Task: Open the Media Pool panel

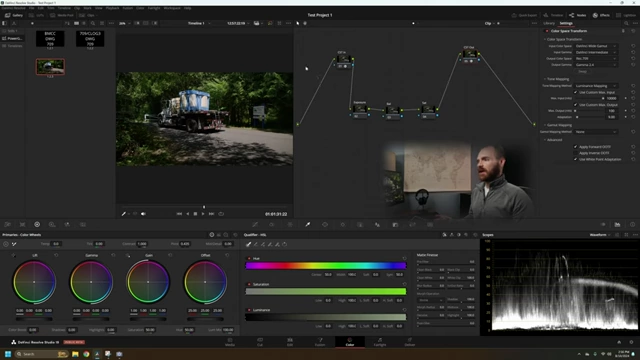Action: (62, 15)
